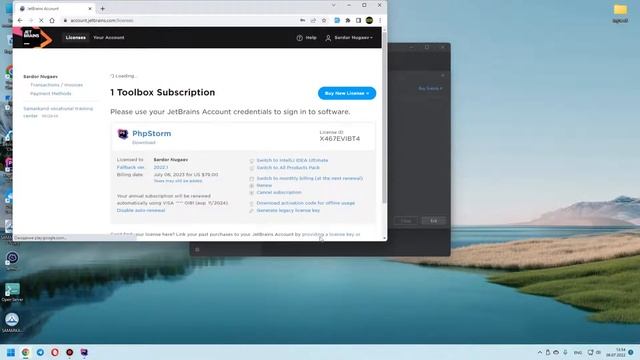Click the password key icon in address bar

(x=302, y=20)
